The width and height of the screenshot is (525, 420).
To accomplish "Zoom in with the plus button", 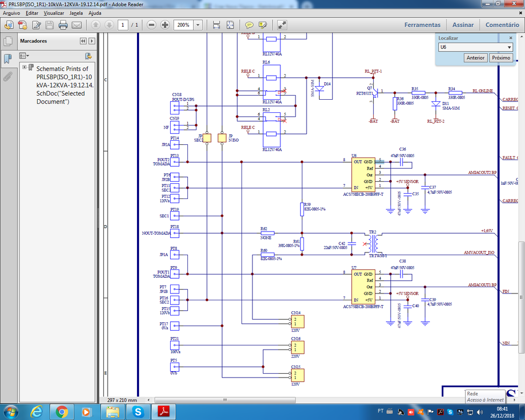I will [x=165, y=25].
